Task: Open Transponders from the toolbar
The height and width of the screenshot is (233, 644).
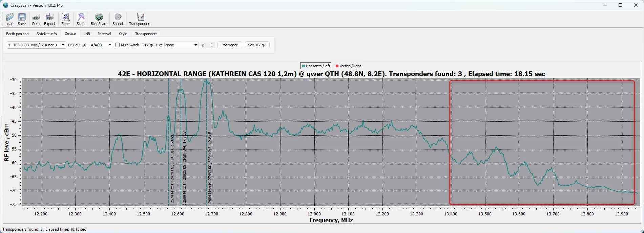Action: pos(140,19)
